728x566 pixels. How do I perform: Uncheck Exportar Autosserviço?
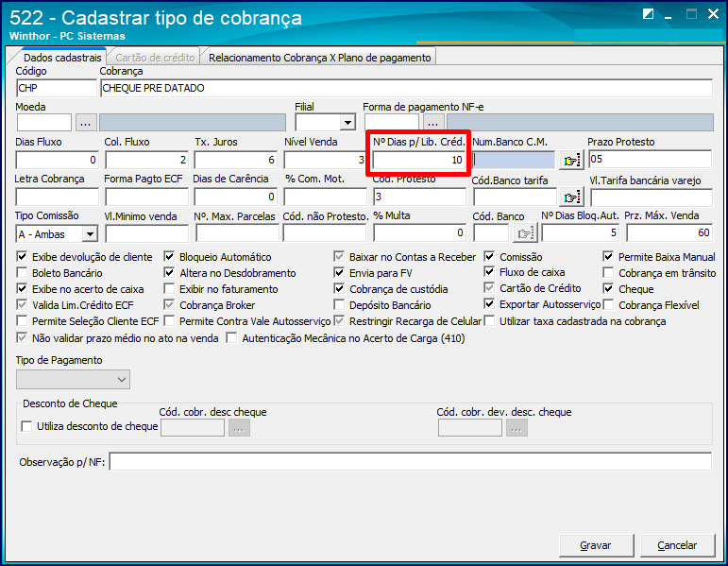(x=489, y=304)
